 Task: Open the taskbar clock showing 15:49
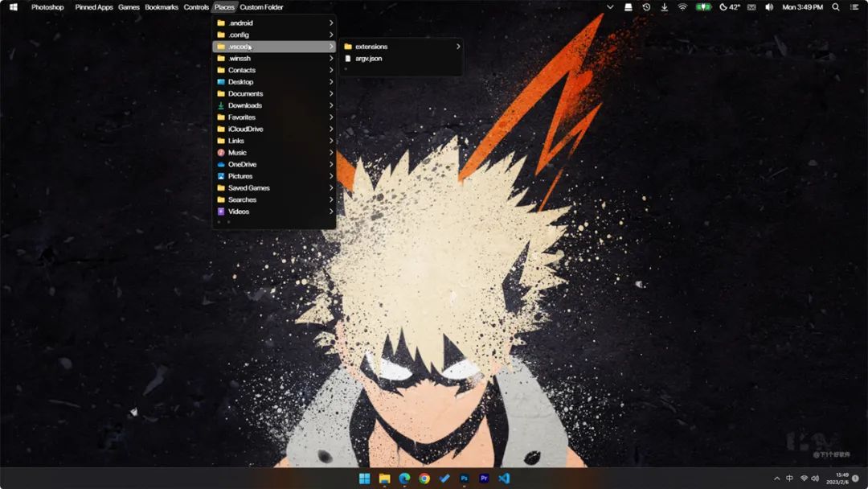click(837, 479)
